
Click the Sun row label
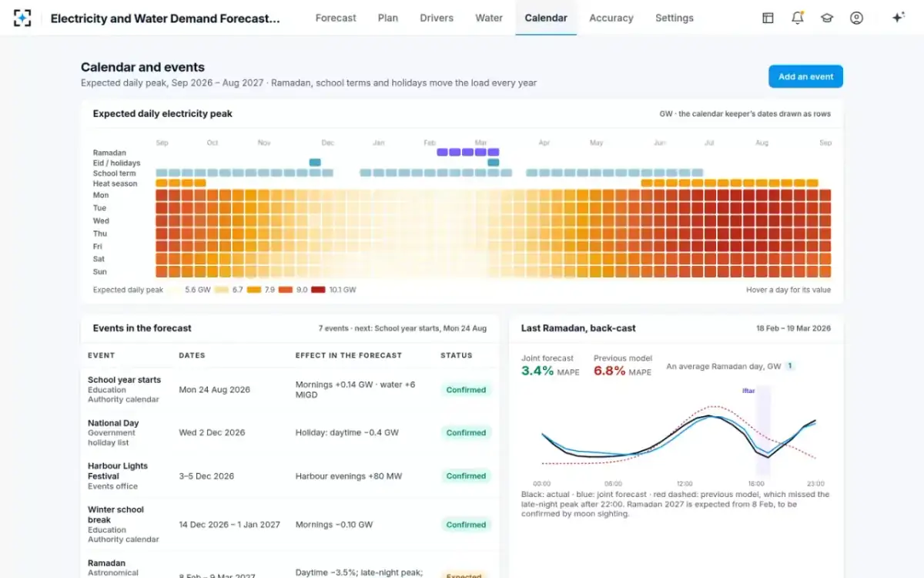pyautogui.click(x=100, y=272)
